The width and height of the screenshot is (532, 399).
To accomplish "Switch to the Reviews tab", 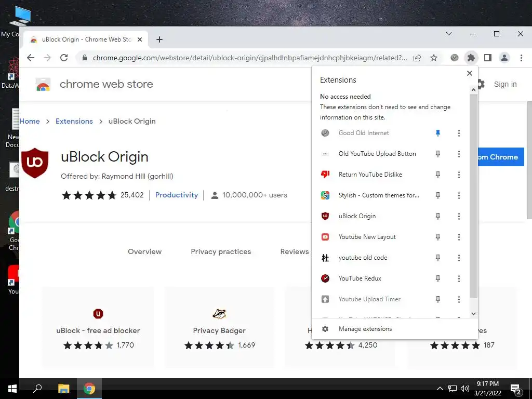I will point(295,251).
